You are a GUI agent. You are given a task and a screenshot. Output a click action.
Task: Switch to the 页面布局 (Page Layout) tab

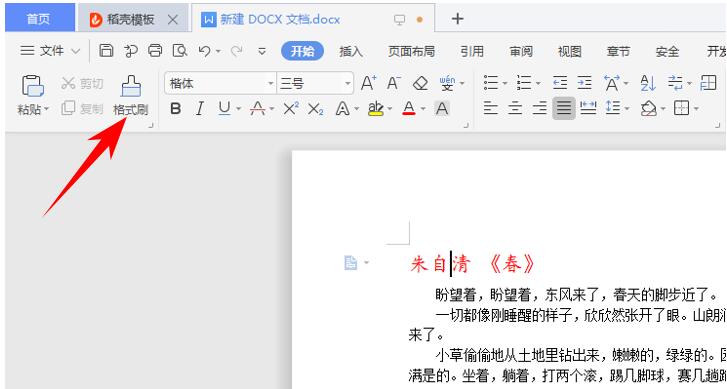pos(411,51)
